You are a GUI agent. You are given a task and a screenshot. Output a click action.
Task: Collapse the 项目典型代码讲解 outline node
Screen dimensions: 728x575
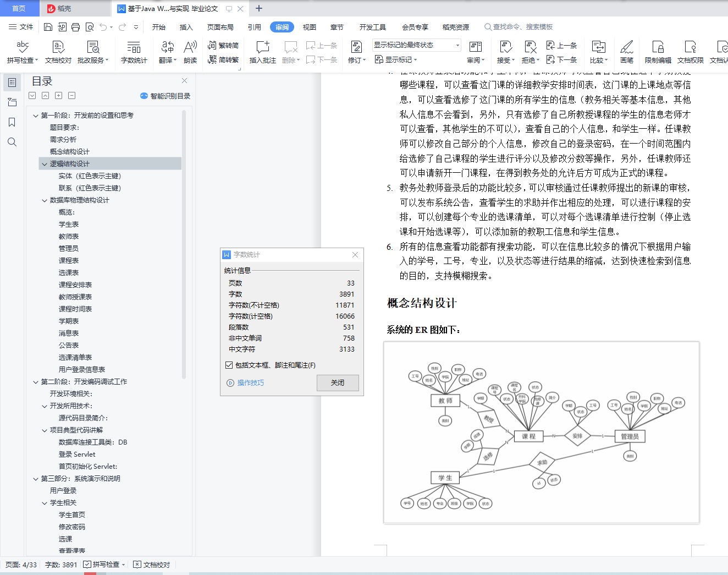(x=45, y=430)
